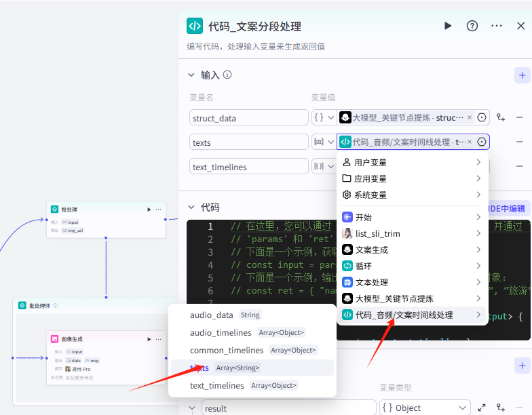Expand 用户变量 in the variable menu
The width and height of the screenshot is (532, 415).
point(413,162)
